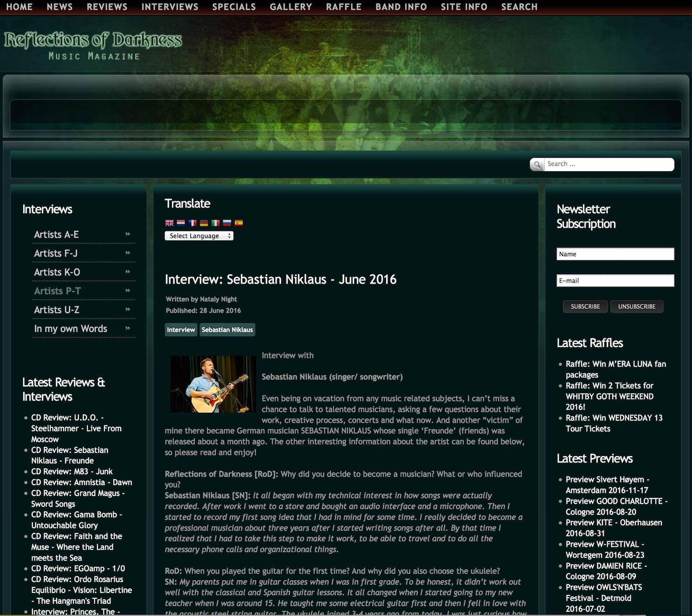This screenshot has height=616, width=692.
Task: Click the newsletter Name field
Action: point(615,254)
